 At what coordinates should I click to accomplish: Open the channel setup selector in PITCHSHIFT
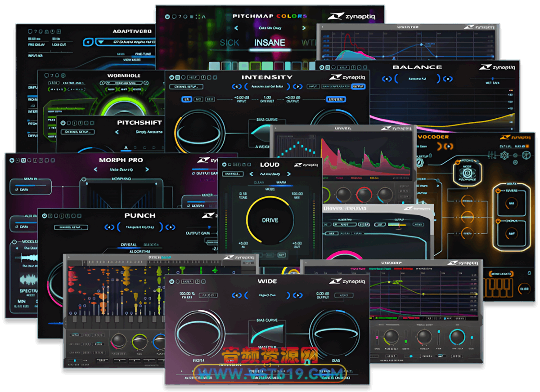pos(77,132)
